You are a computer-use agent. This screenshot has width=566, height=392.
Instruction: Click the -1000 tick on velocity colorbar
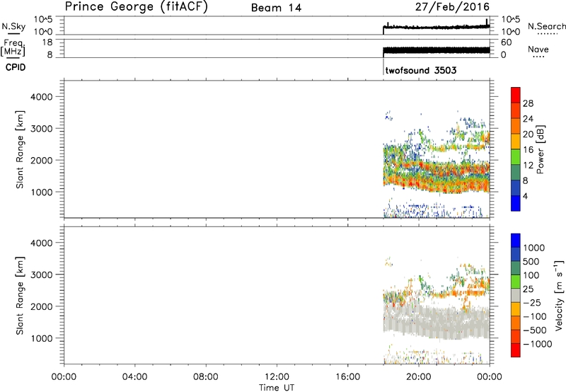(538, 344)
